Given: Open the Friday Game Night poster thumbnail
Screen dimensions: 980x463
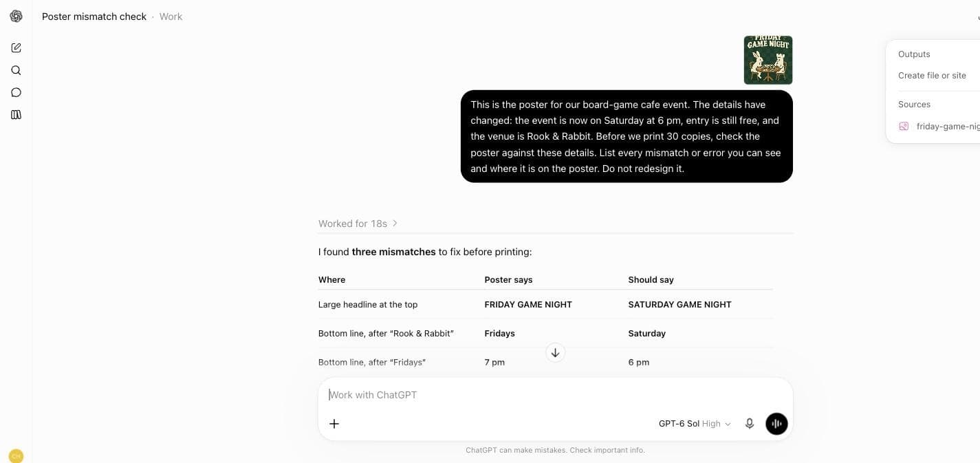Looking at the screenshot, I should click(768, 60).
